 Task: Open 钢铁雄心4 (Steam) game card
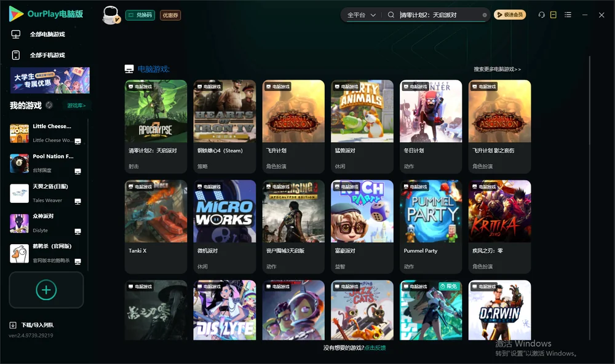(x=224, y=126)
